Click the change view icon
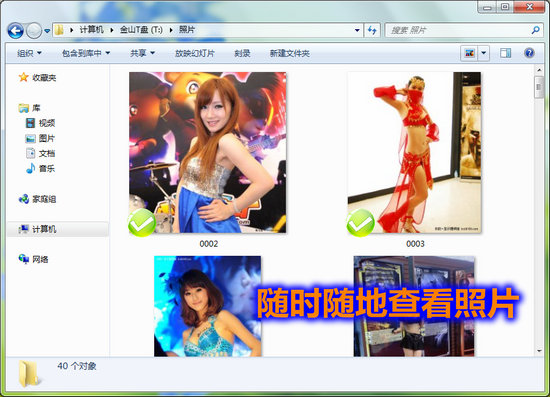The width and height of the screenshot is (550, 397). (469, 53)
